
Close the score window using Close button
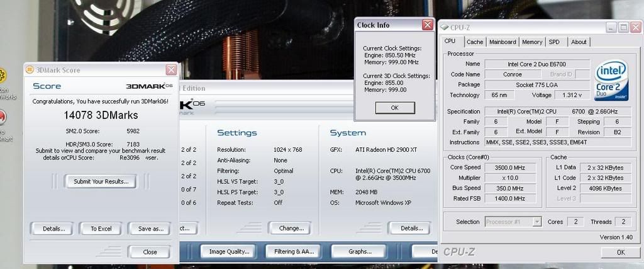pos(150,252)
